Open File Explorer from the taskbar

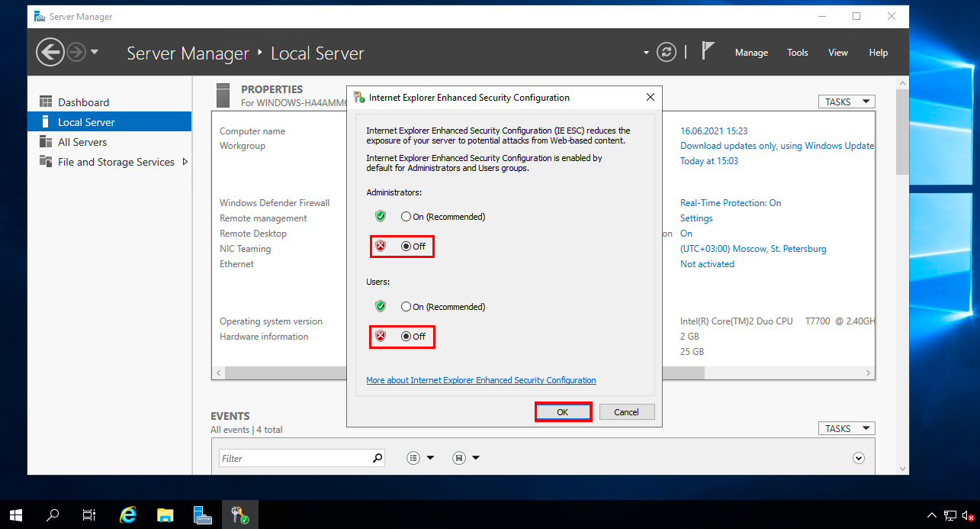click(x=165, y=515)
